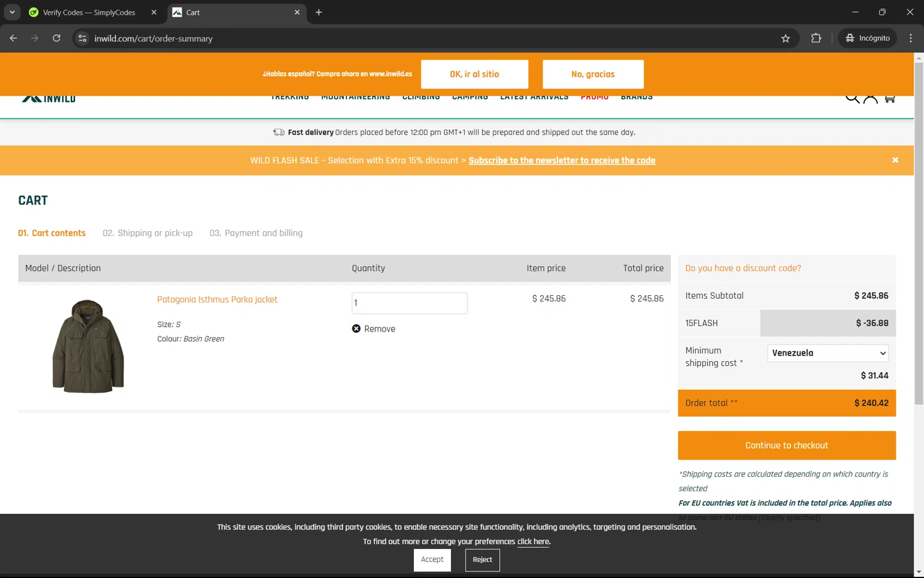Open the site search icon

click(852, 97)
